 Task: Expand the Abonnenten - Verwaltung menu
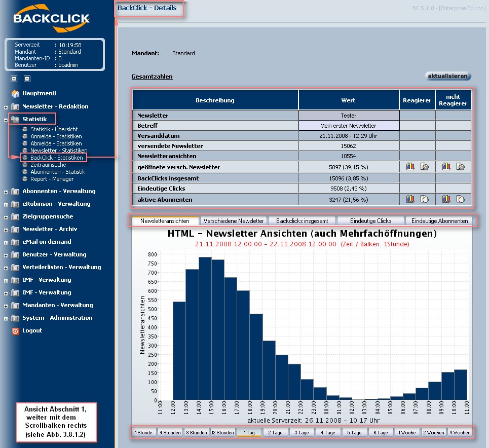6,192
